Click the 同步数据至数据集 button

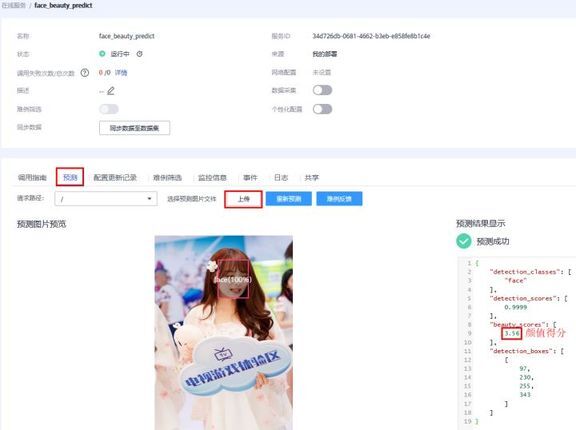134,128
